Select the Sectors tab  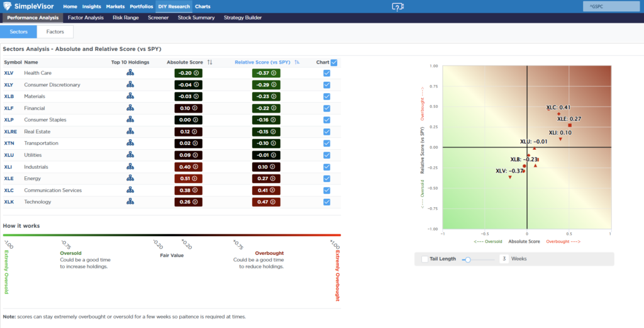pyautogui.click(x=18, y=31)
